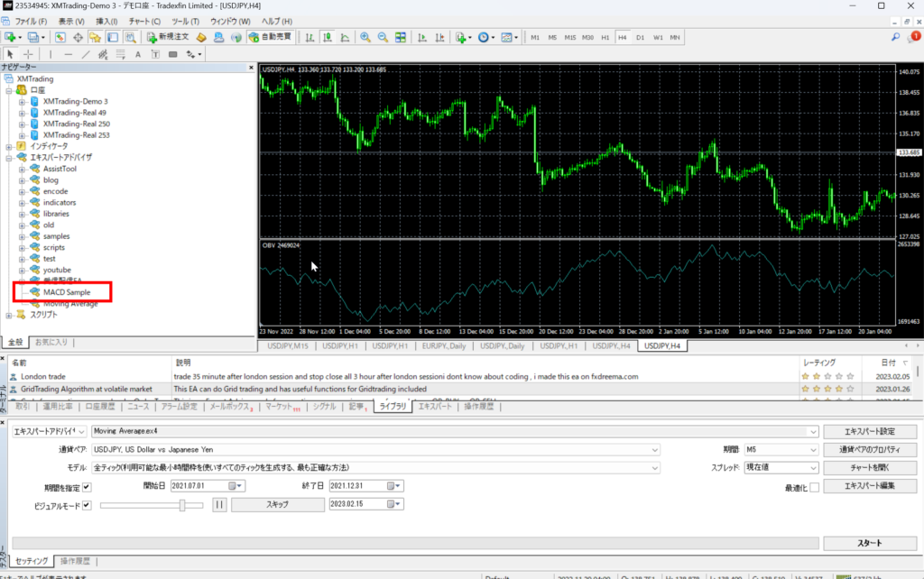Image resolution: width=924 pixels, height=579 pixels.
Task: Toggle the 期間を指定 checkbox
Action: coord(87,487)
